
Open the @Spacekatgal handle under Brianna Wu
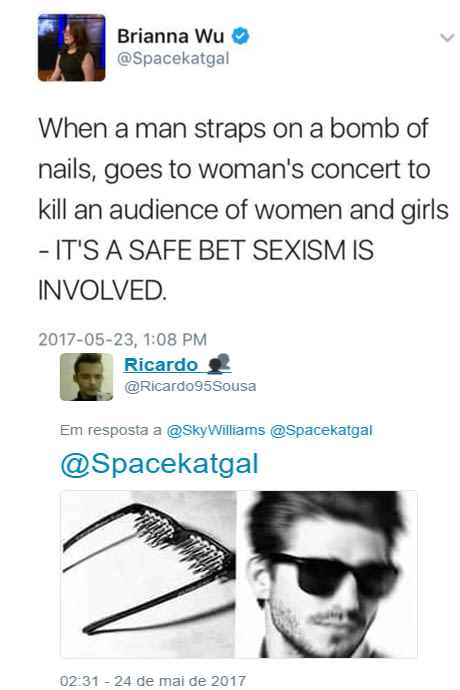[173, 58]
